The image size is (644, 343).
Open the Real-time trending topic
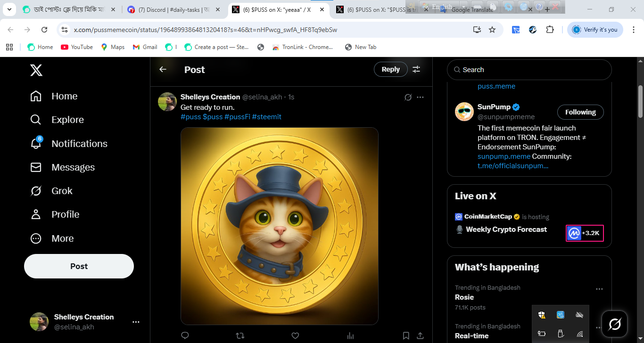tap(471, 336)
